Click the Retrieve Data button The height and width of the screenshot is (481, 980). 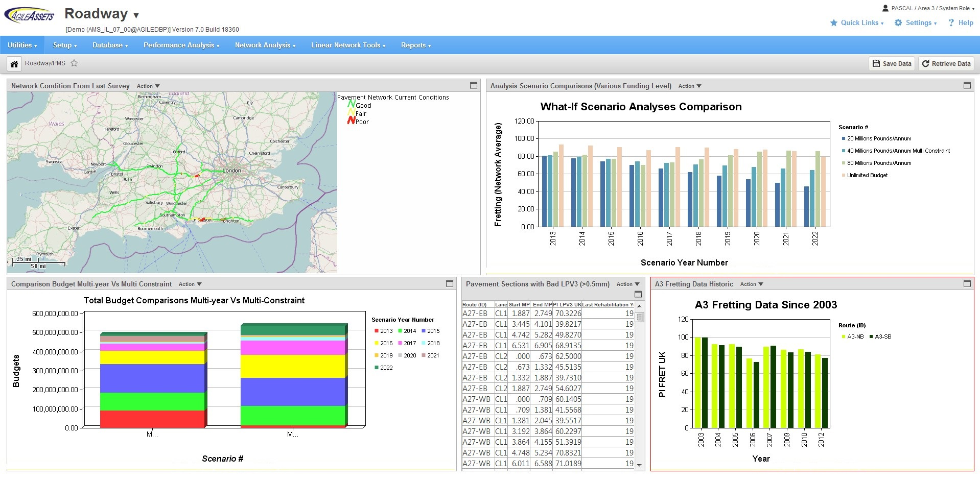(x=946, y=63)
